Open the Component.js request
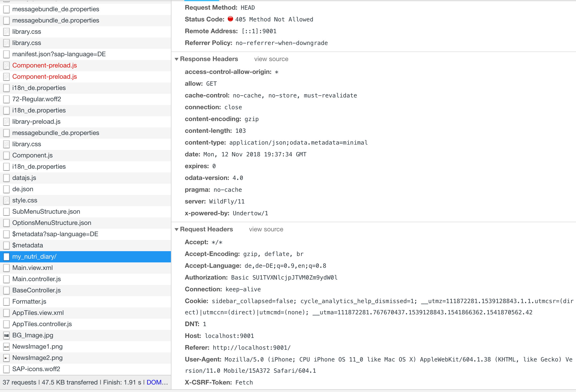576x392 pixels. coord(85,155)
